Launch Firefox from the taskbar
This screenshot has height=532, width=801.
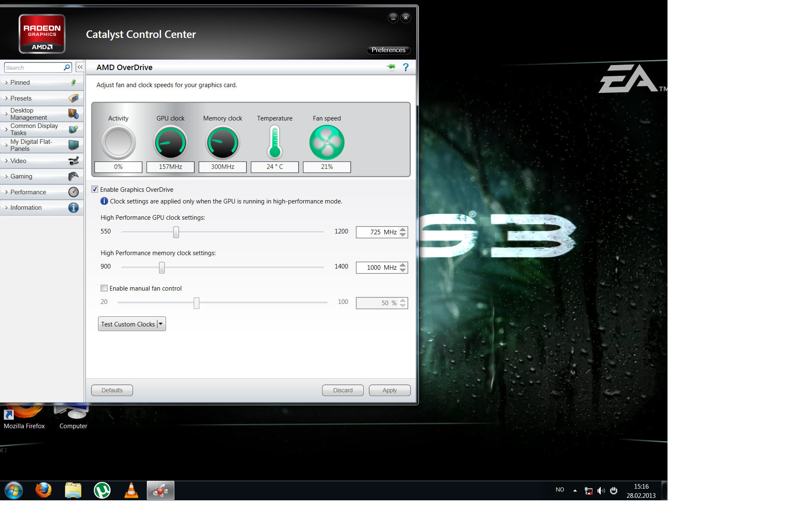[x=43, y=490]
